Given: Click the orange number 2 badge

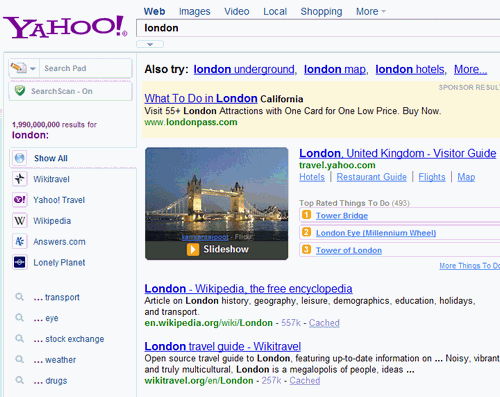Looking at the screenshot, I should (x=306, y=232).
